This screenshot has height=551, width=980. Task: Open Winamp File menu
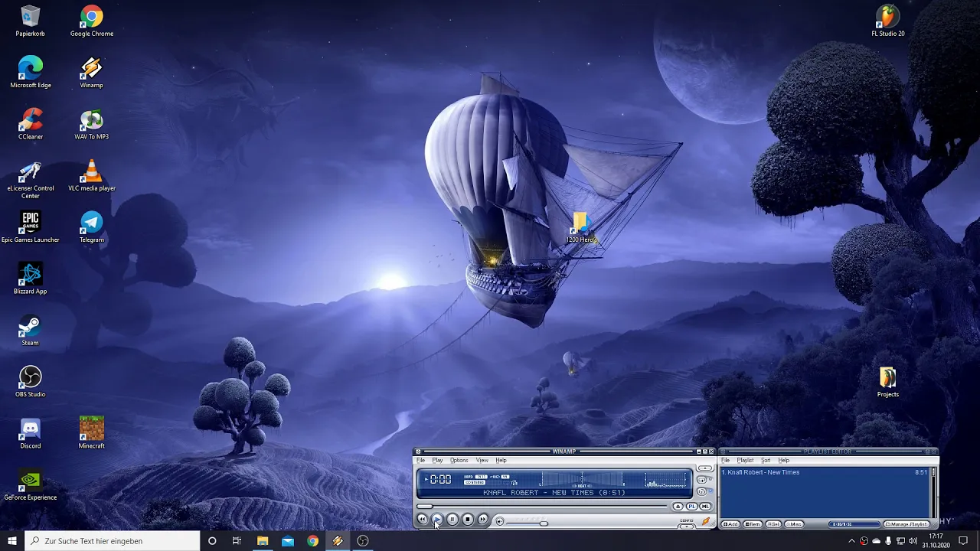pos(420,460)
